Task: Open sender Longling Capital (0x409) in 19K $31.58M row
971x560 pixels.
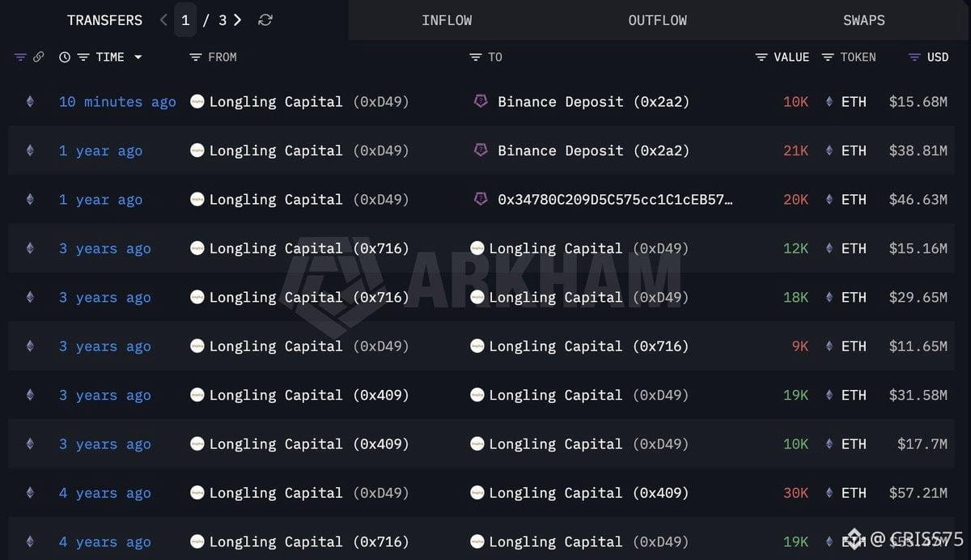Action: tap(309, 395)
